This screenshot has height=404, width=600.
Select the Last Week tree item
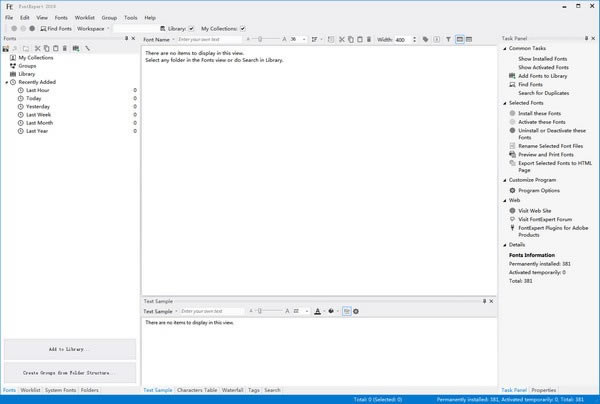38,115
